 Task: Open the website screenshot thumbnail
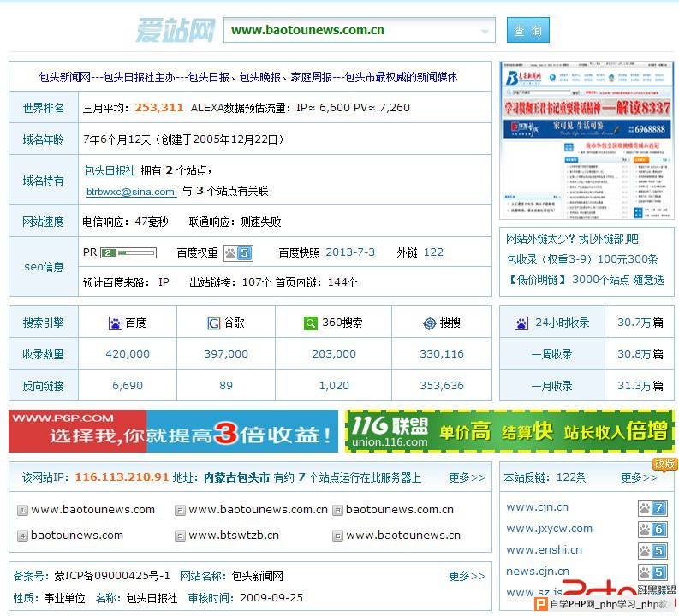click(587, 140)
